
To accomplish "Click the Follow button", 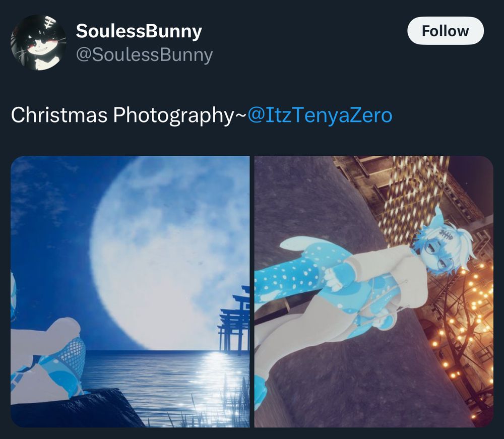I will (445, 31).
